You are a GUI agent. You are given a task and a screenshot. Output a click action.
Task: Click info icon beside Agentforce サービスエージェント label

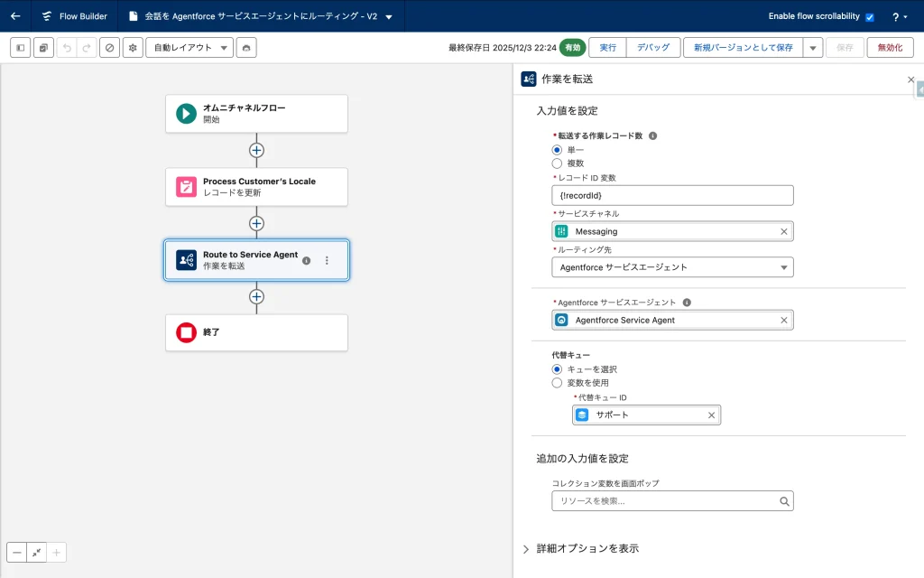click(x=687, y=303)
